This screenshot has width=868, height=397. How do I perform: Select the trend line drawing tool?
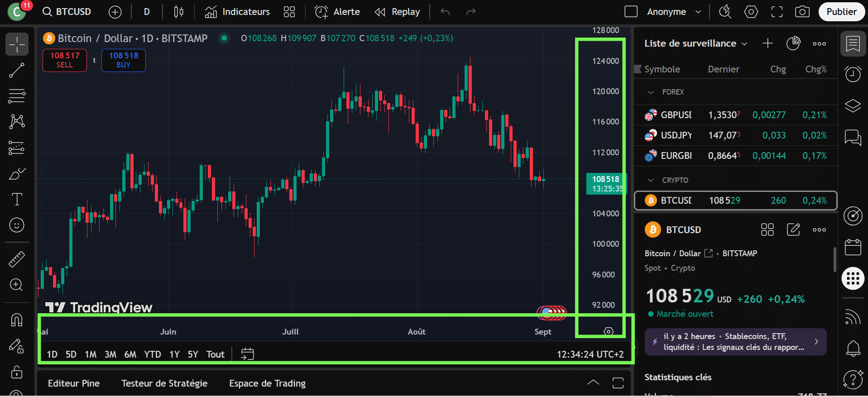tap(17, 71)
